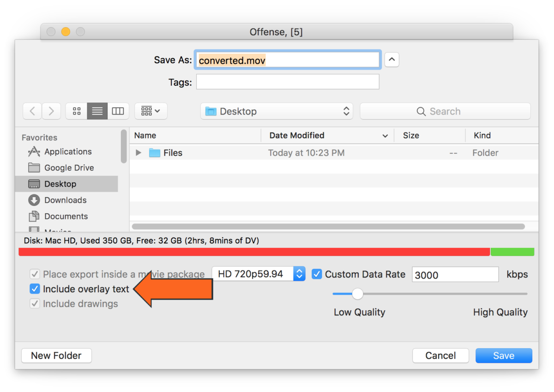Open the Desktop location dropdown
The width and height of the screenshot is (554, 392).
(277, 111)
